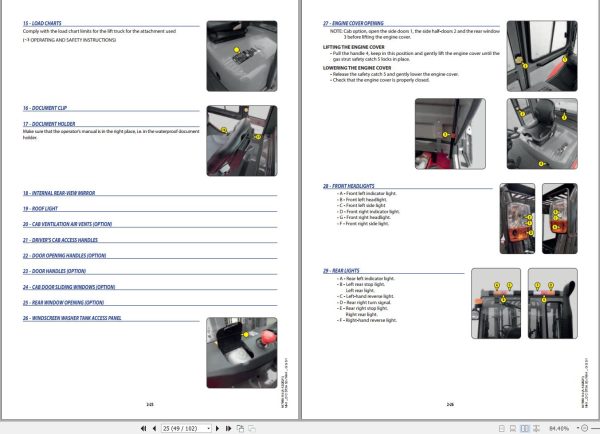Viewport: 600px width, 434px height.
Task: Click the Front left indicator light line
Action: 367,194
